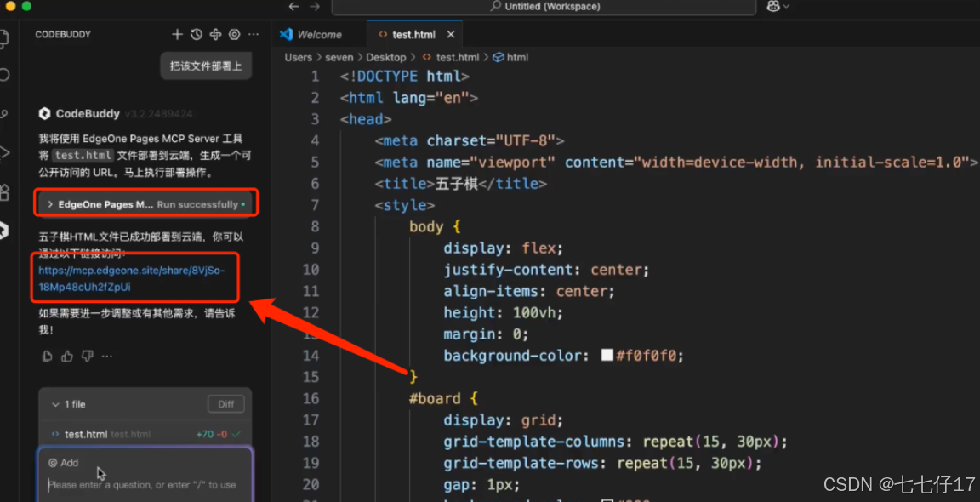980x502 pixels.
Task: Go forward with the title bar arrow
Action: [315, 6]
